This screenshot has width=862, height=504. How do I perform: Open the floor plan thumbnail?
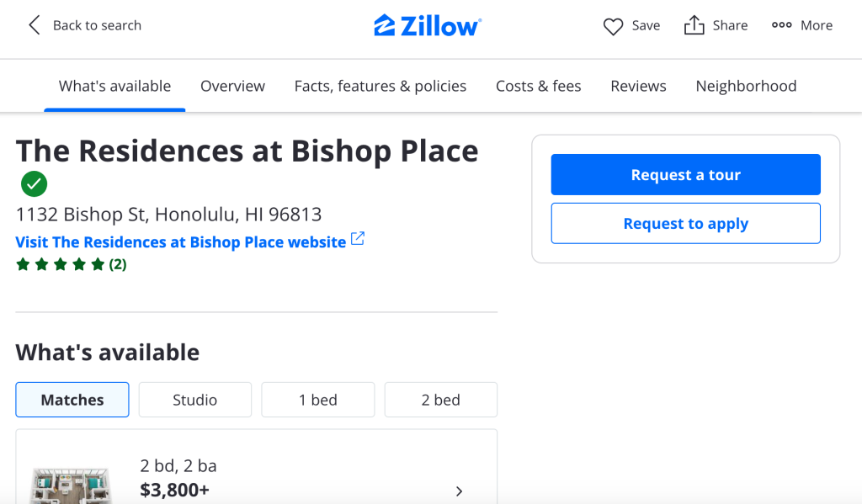coord(71,486)
